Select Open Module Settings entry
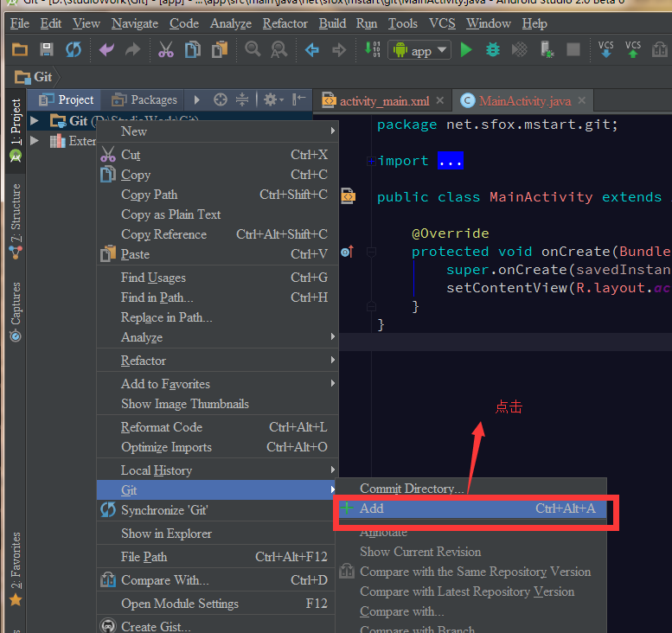The height and width of the screenshot is (633, 672). tap(217, 604)
